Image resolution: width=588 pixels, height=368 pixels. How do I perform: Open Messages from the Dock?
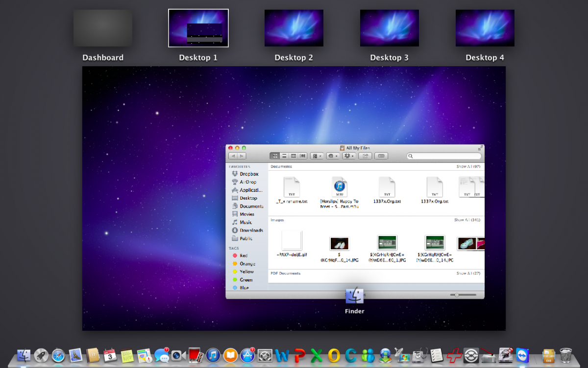coord(161,355)
